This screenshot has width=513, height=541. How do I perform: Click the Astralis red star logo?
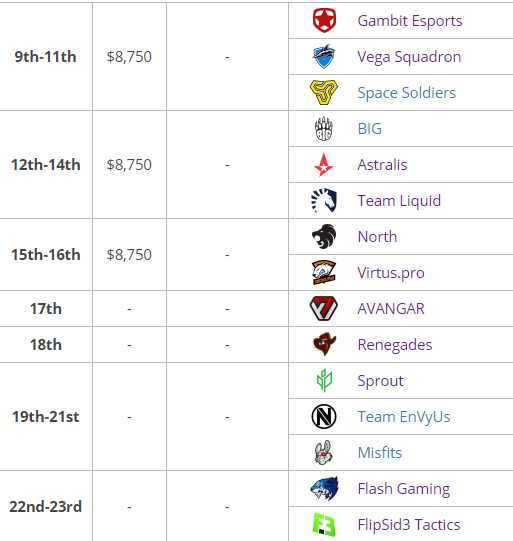click(324, 165)
